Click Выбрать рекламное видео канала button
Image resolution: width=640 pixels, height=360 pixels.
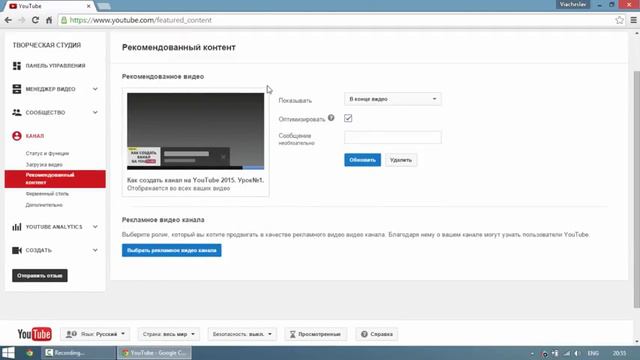tap(172, 250)
